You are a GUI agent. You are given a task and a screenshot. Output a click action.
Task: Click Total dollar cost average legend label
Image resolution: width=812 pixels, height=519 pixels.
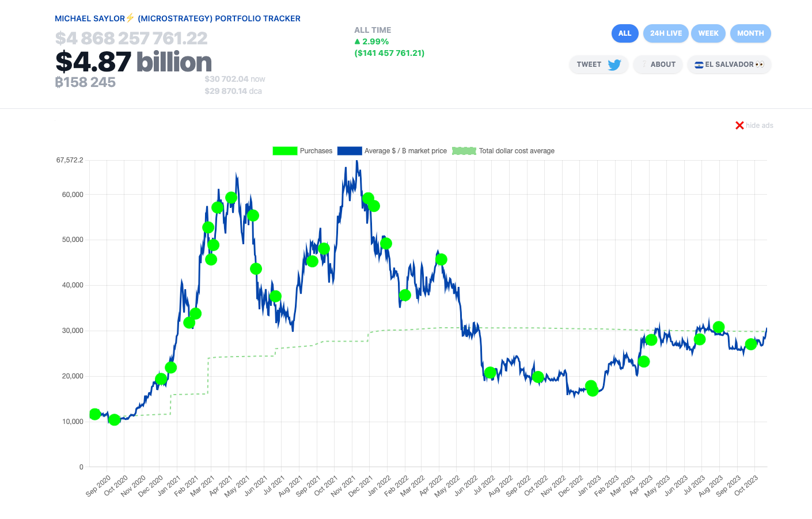tap(517, 151)
